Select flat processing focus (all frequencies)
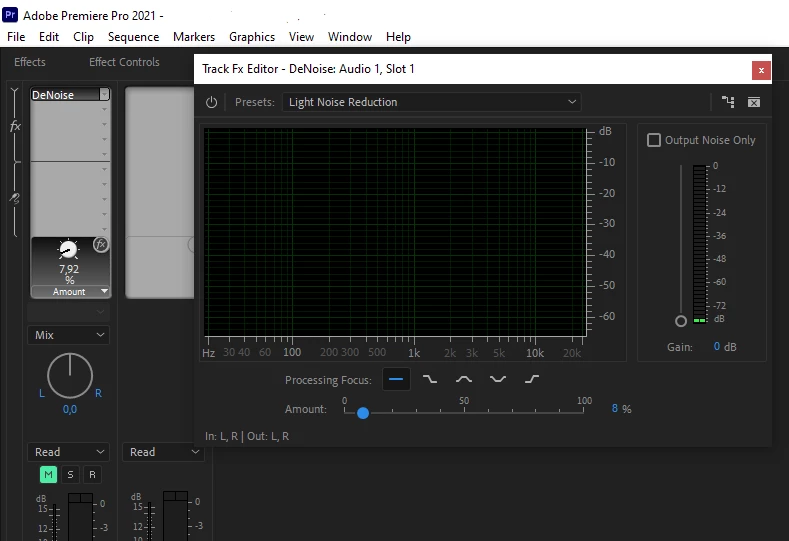This screenshot has height=541, width=789. click(396, 379)
